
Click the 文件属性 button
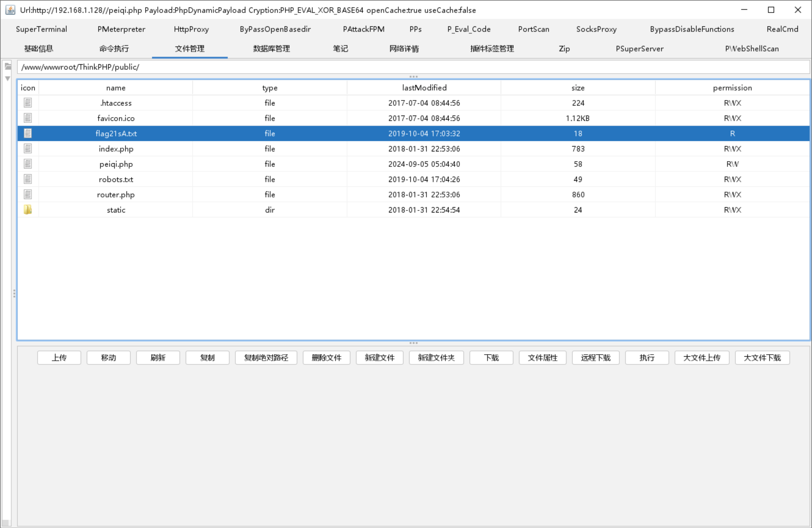tap(543, 358)
